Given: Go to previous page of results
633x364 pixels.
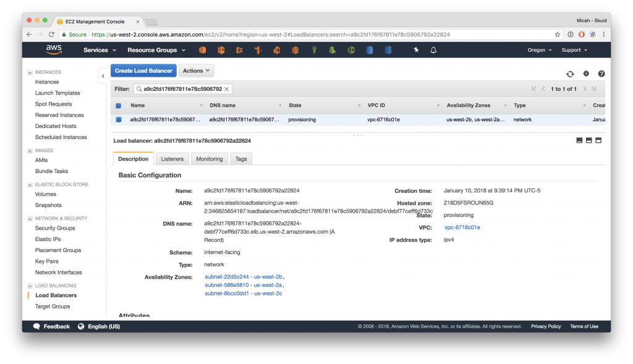Looking at the screenshot, I should click(x=543, y=89).
